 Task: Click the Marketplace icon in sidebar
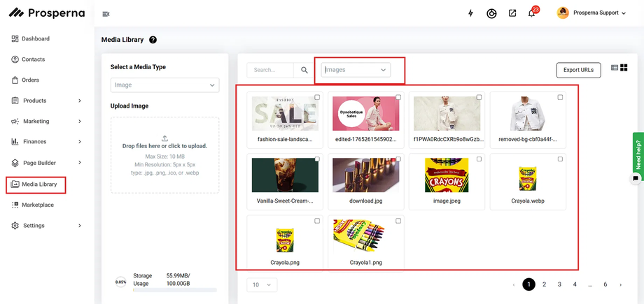pos(15,205)
